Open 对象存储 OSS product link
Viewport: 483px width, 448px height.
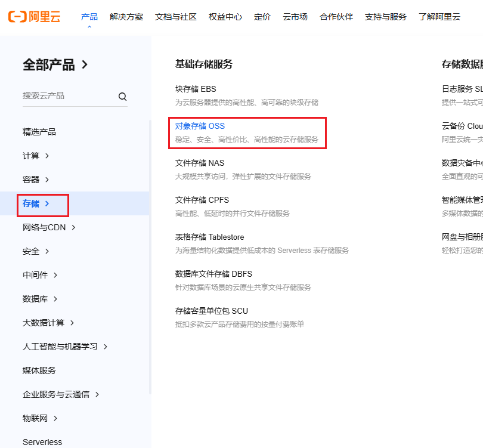click(x=200, y=126)
